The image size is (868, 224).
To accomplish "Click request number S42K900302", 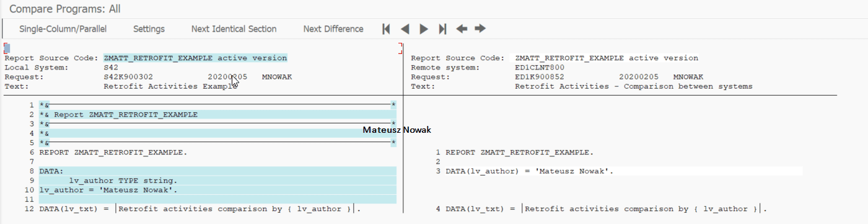I will (128, 77).
